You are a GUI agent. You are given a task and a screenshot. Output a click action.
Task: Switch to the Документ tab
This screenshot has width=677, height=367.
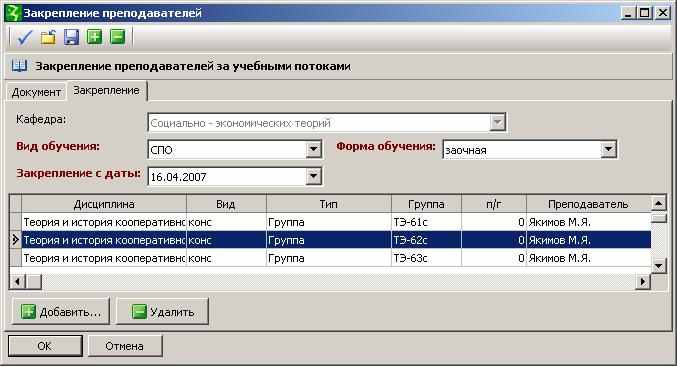click(36, 92)
